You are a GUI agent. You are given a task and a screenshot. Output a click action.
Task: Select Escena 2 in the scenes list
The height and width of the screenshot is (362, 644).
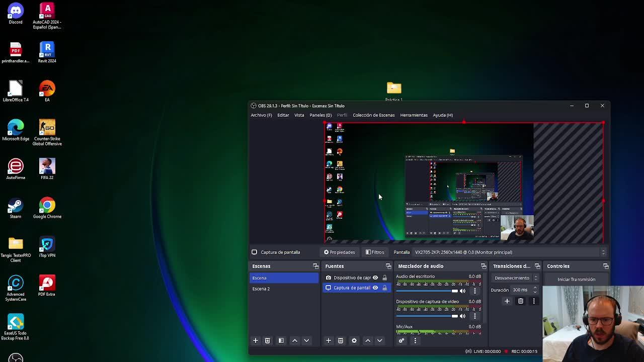point(261,289)
